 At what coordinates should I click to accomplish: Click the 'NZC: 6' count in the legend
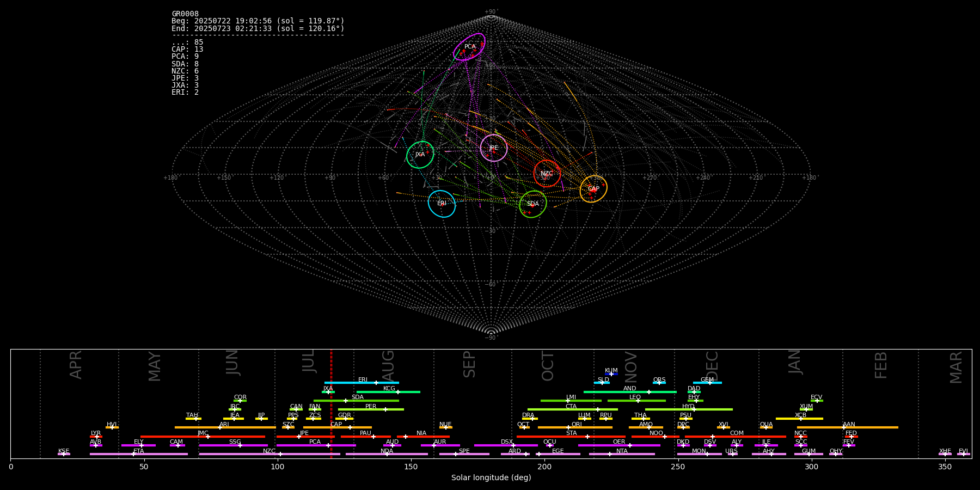tap(185, 71)
